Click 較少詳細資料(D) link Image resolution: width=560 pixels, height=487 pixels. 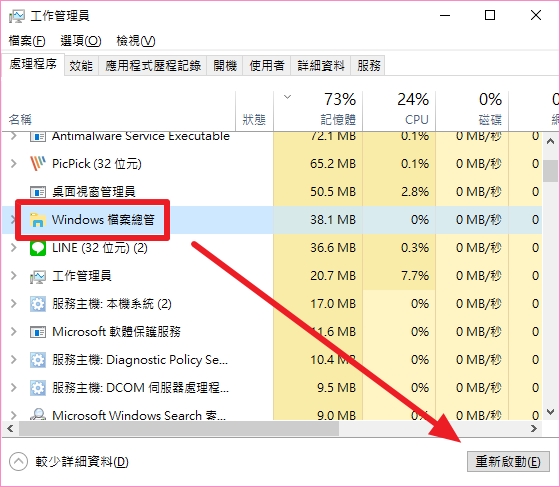pyautogui.click(x=82, y=462)
